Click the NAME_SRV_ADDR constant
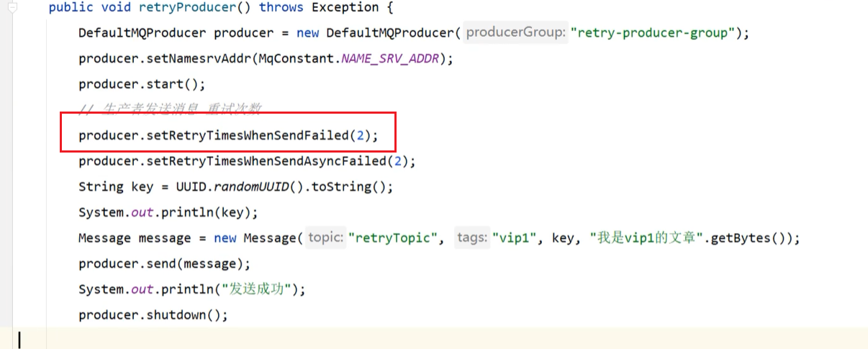The width and height of the screenshot is (868, 349). coord(390,59)
